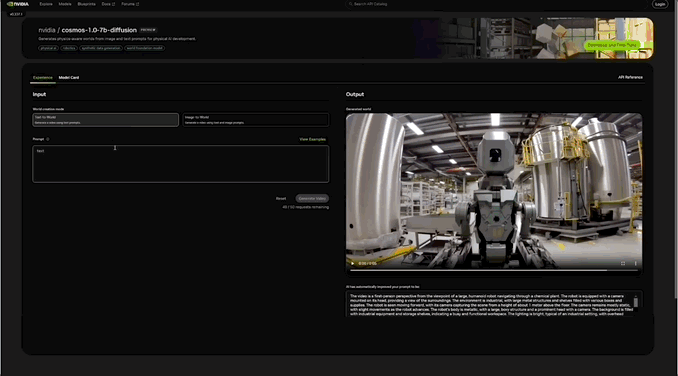The width and height of the screenshot is (678, 376).
Task: Switch to the Model Card tab
Action: (x=69, y=78)
